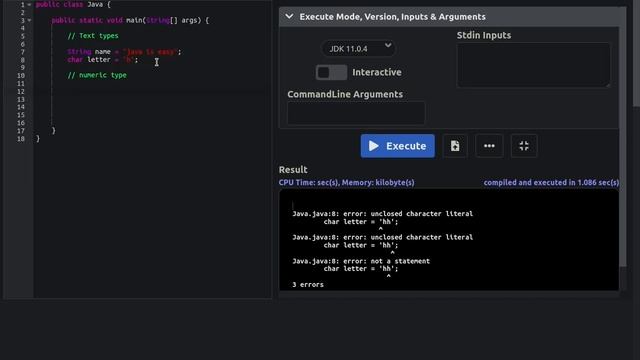Collapse the code fold arrow at line 1

pyautogui.click(x=29, y=4)
